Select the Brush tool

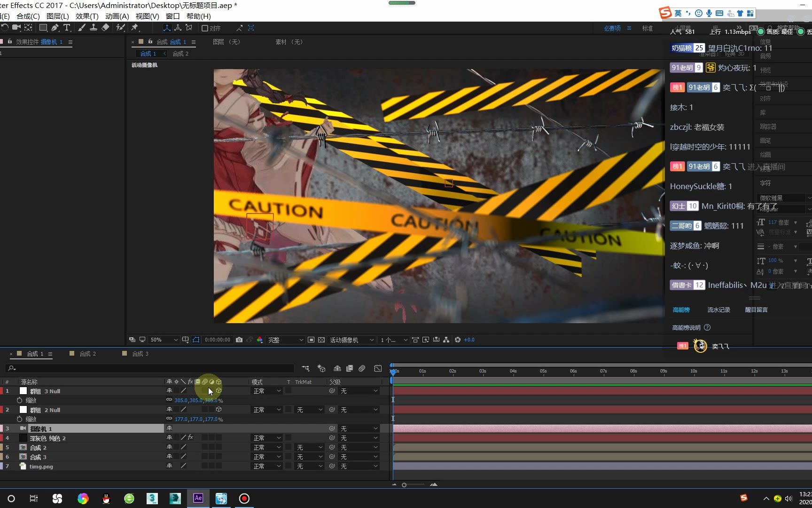(82, 28)
